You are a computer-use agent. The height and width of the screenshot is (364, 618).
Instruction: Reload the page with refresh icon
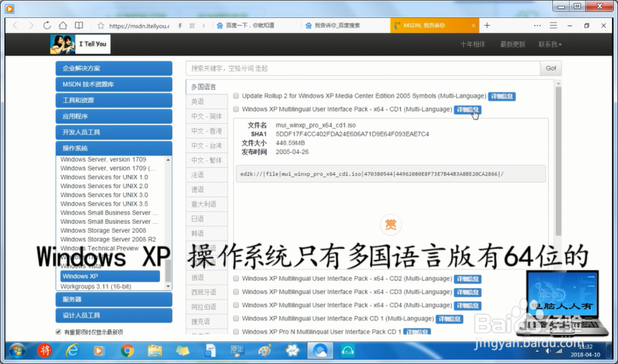point(47,25)
